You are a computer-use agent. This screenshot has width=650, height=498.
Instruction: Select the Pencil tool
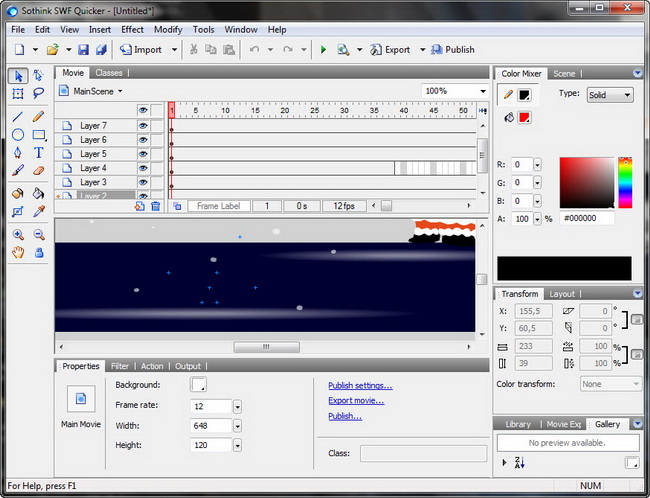[39, 116]
